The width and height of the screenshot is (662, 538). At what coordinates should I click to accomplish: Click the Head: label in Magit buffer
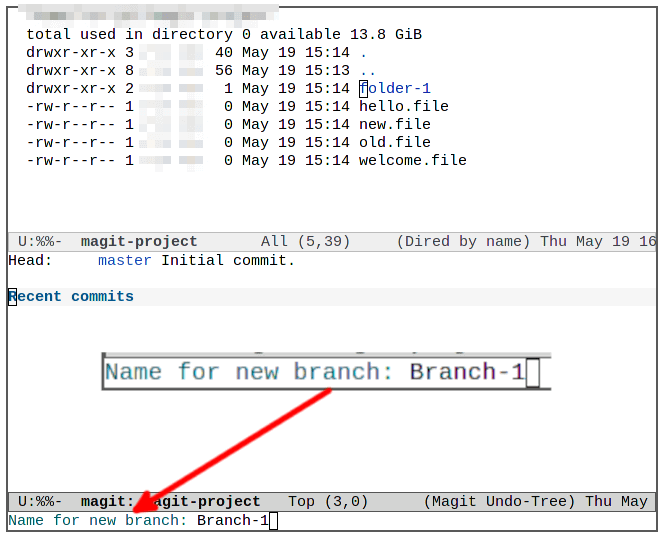pyautogui.click(x=30, y=261)
